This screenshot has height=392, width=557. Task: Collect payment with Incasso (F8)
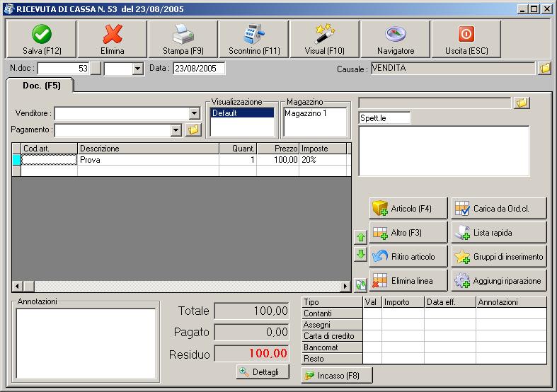tap(337, 375)
